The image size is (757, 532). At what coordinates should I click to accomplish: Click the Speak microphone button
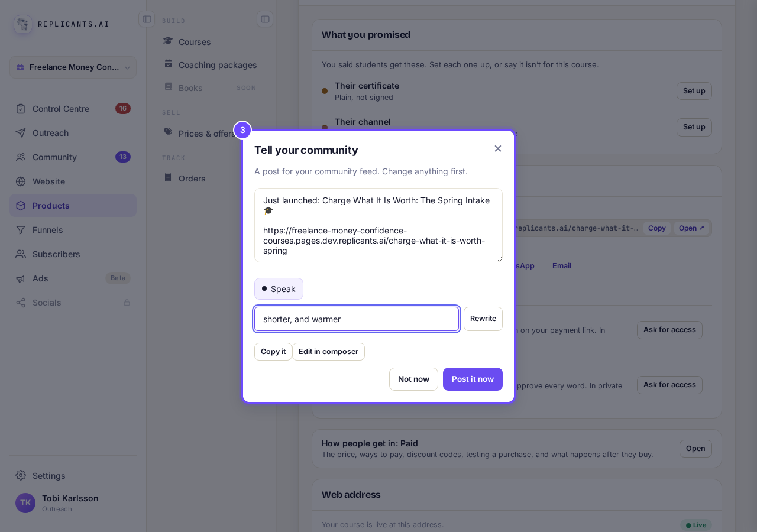pos(279,289)
